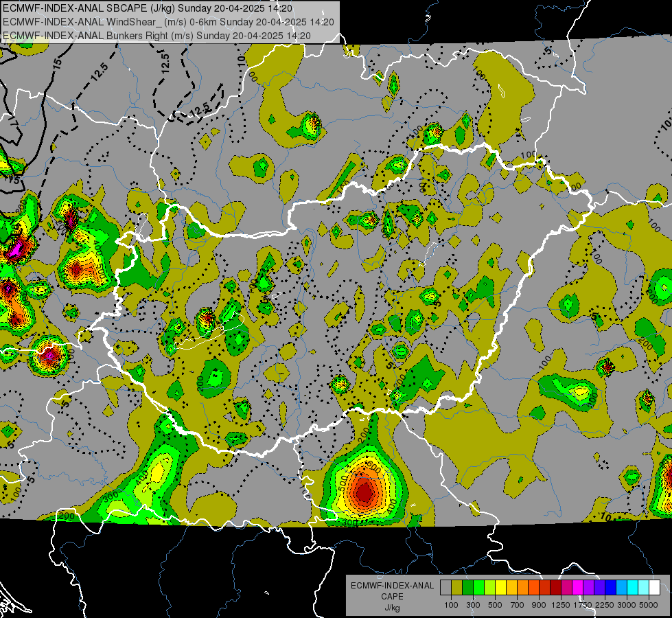Click the lime swatch left of 500
The image size is (672, 618).
[489, 587]
